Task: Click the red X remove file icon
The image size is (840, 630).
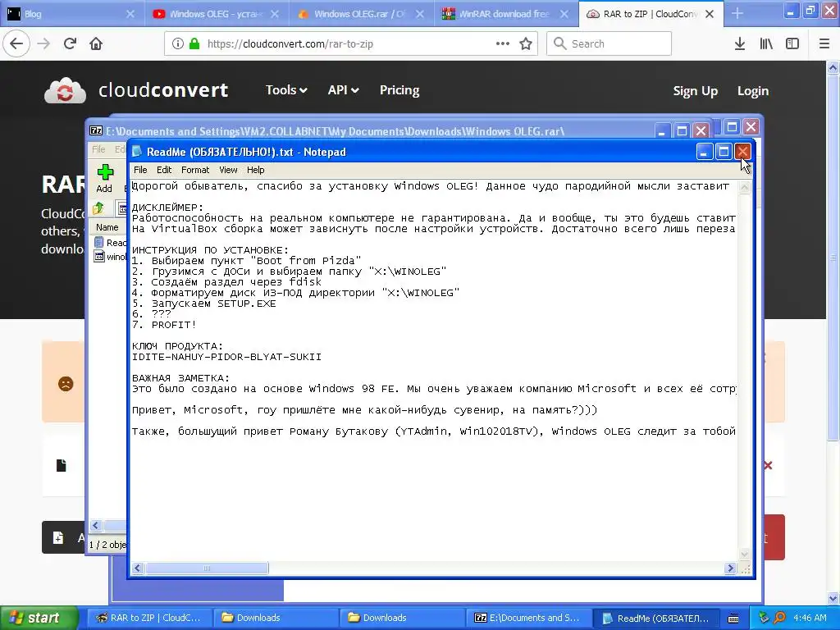Action: point(768,465)
